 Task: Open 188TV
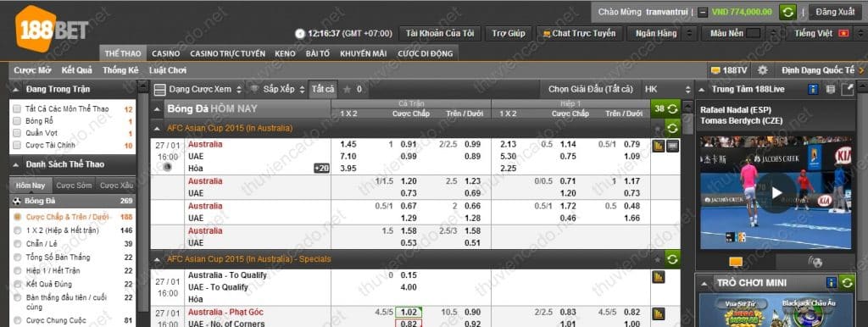tap(729, 70)
